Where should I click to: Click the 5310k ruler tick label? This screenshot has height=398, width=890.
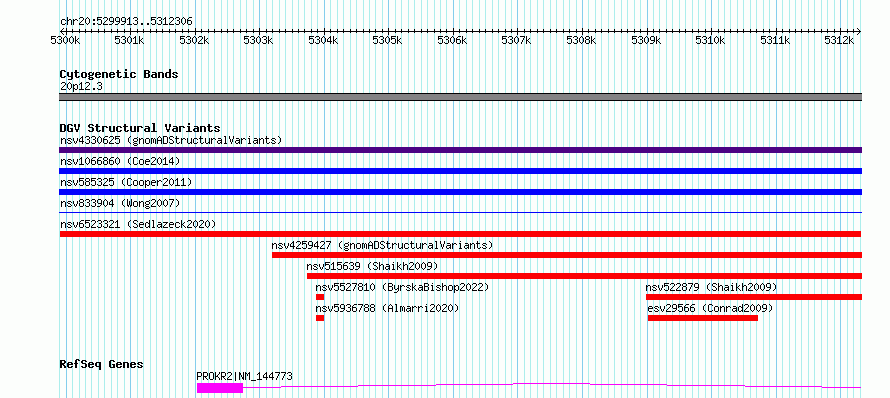click(x=711, y=40)
